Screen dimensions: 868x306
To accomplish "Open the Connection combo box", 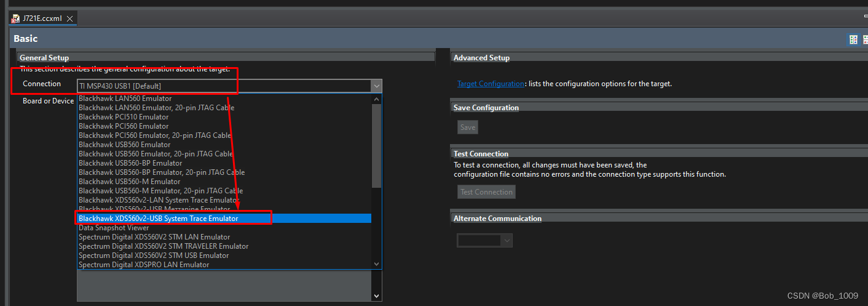I will coord(229,86).
